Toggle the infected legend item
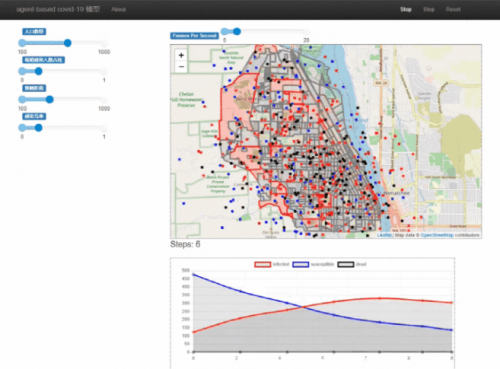The image size is (500, 369). tap(272, 264)
